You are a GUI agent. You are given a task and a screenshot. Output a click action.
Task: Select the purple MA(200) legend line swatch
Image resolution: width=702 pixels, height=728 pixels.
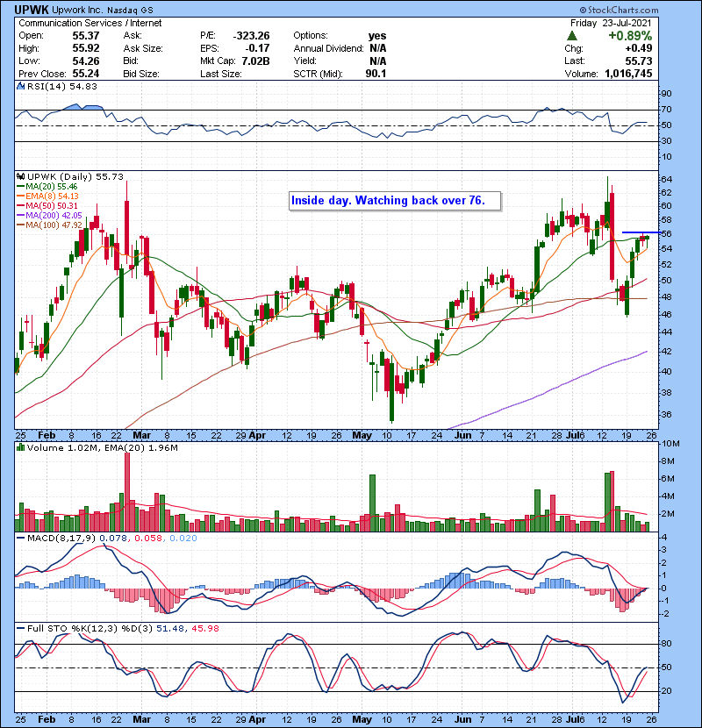[20, 216]
